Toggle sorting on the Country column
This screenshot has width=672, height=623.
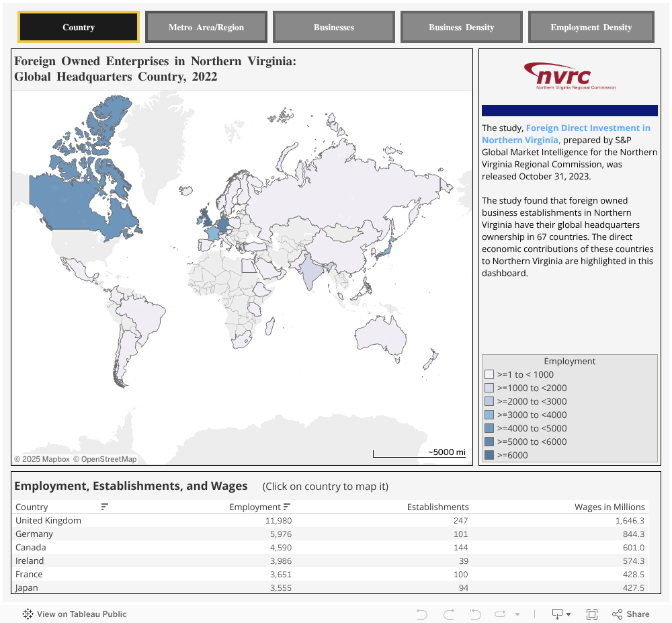coord(103,507)
